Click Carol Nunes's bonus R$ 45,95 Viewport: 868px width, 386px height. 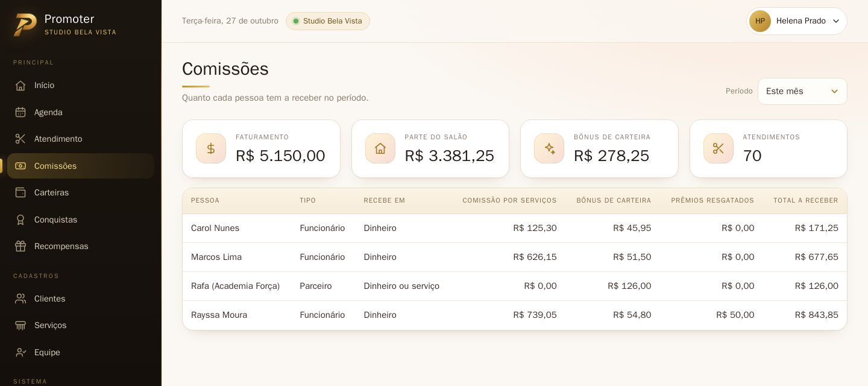(x=632, y=228)
